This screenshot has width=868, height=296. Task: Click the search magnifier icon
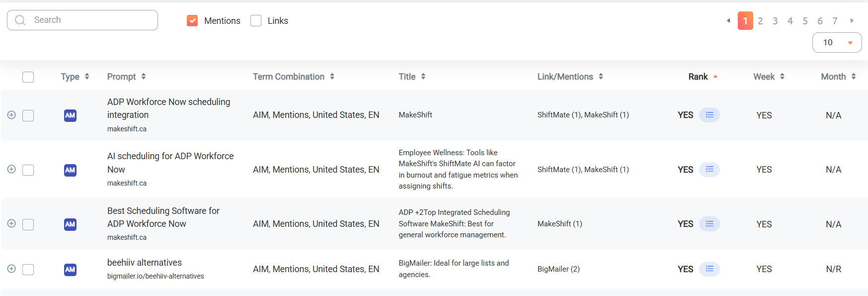point(20,20)
